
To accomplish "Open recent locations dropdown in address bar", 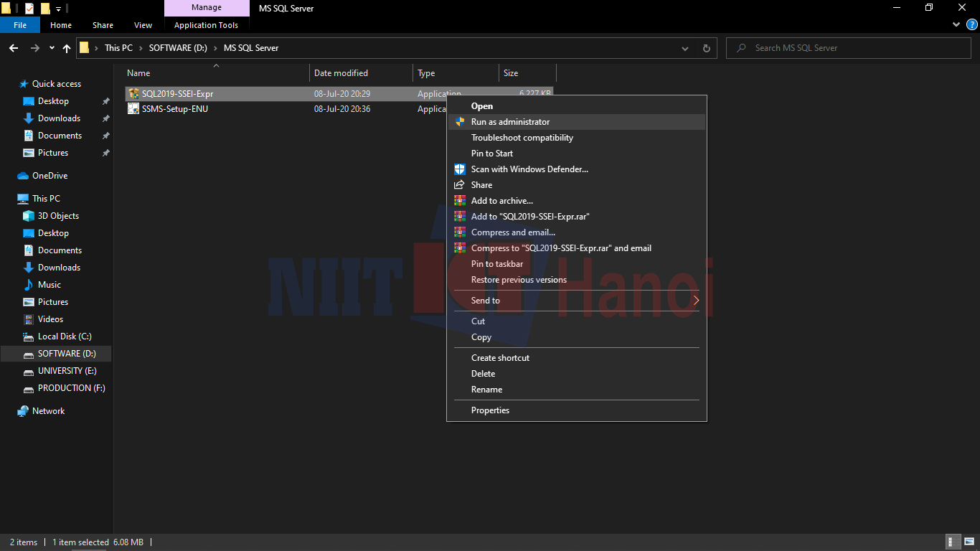I will coord(684,48).
